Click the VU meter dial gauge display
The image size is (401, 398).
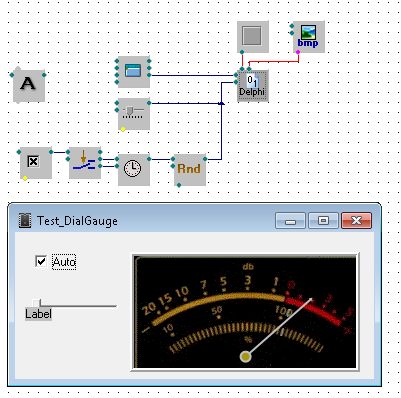245,312
